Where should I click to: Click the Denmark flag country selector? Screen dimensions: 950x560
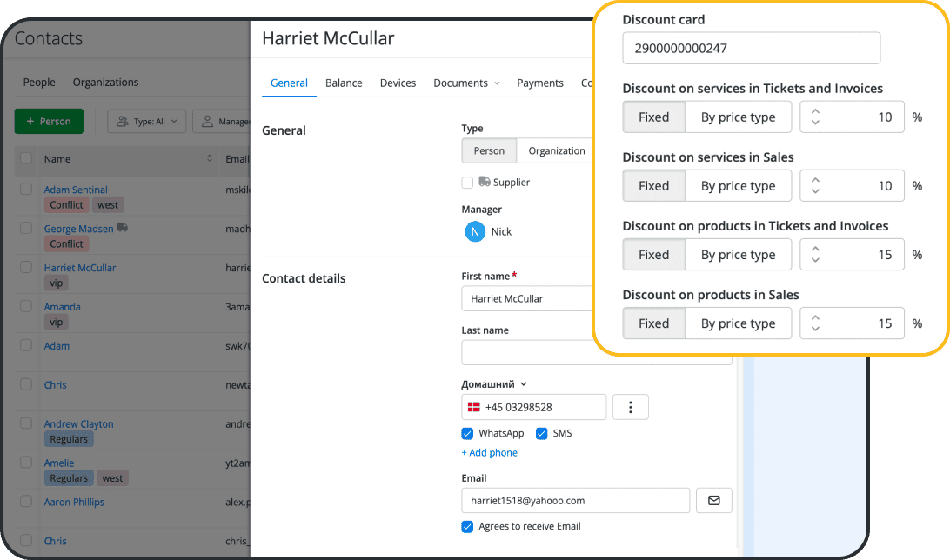(474, 407)
